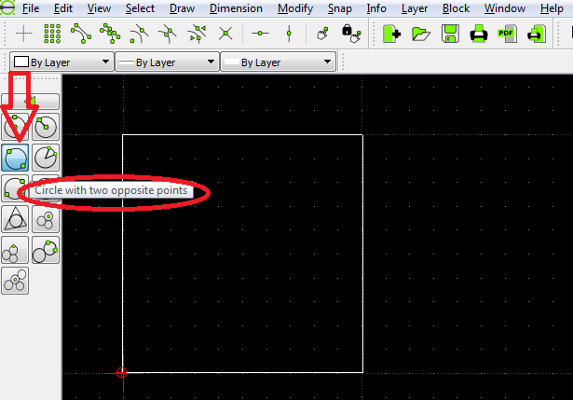Open the Modify menu

click(x=295, y=8)
